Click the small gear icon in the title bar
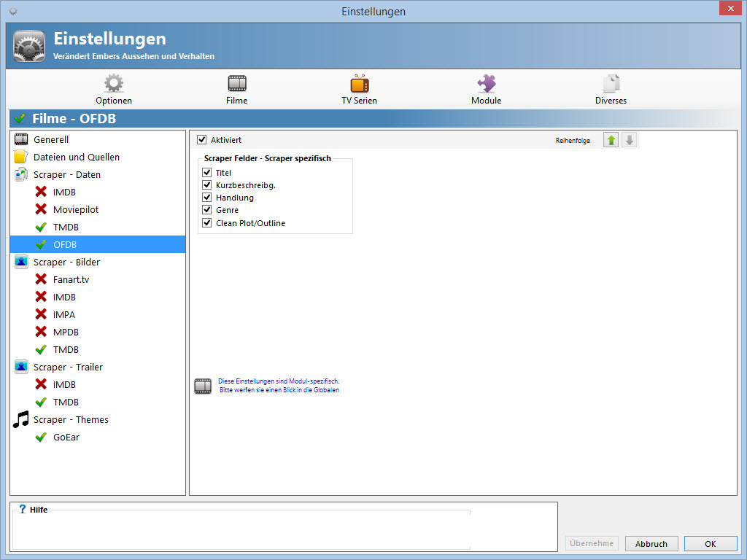747x560 pixels. 13,11
